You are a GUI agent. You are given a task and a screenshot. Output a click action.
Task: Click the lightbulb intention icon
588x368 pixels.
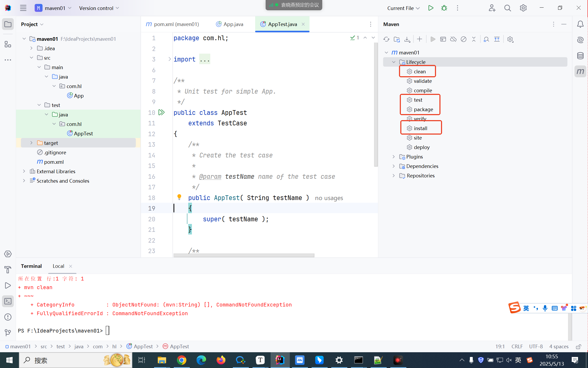(179, 197)
